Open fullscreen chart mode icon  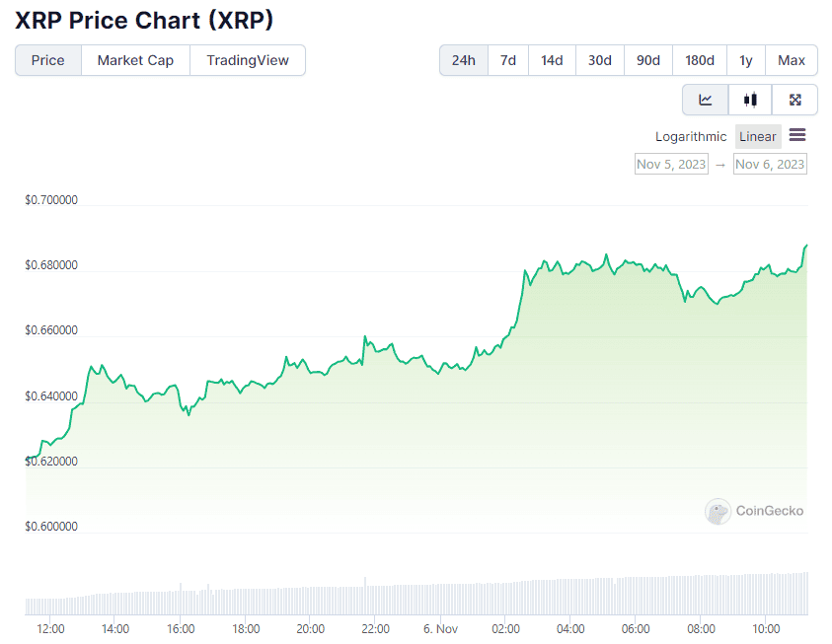point(794,100)
